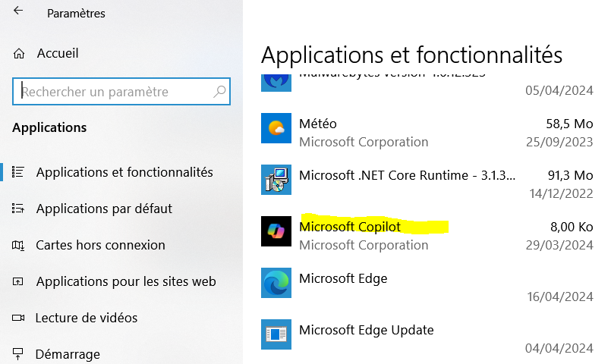Open Applications par défaut settings
611x364 pixels.
[104, 209]
